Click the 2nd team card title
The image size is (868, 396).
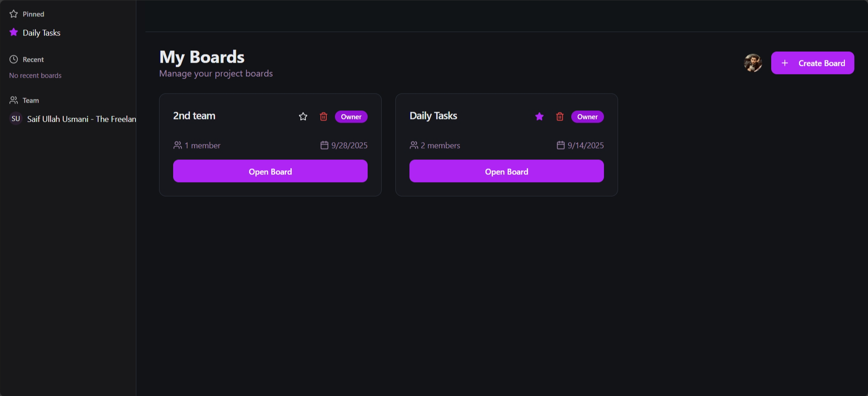pos(195,116)
